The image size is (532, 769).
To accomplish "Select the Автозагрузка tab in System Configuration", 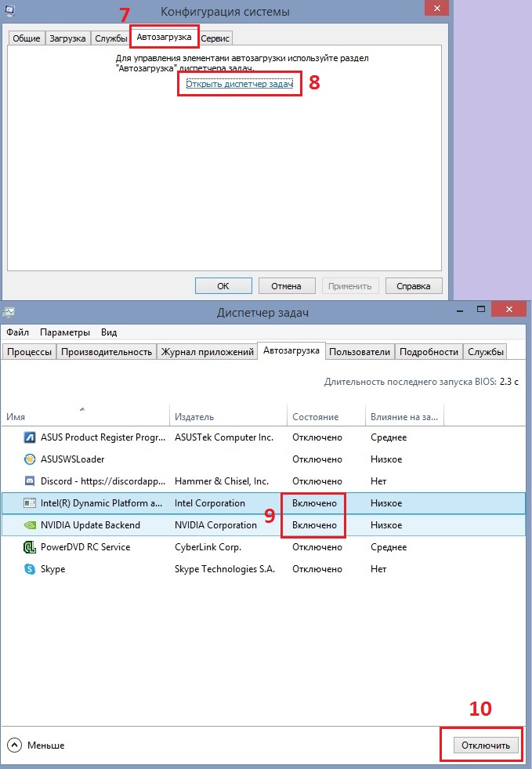I will click(165, 37).
